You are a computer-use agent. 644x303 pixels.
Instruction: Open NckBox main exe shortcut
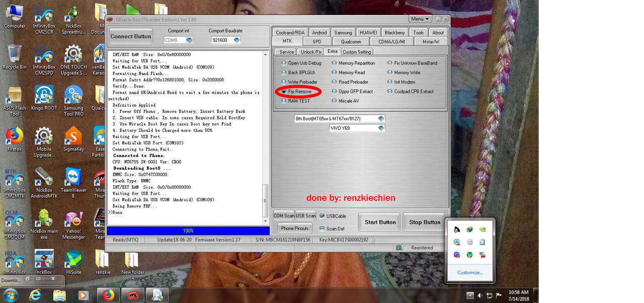tap(44, 225)
